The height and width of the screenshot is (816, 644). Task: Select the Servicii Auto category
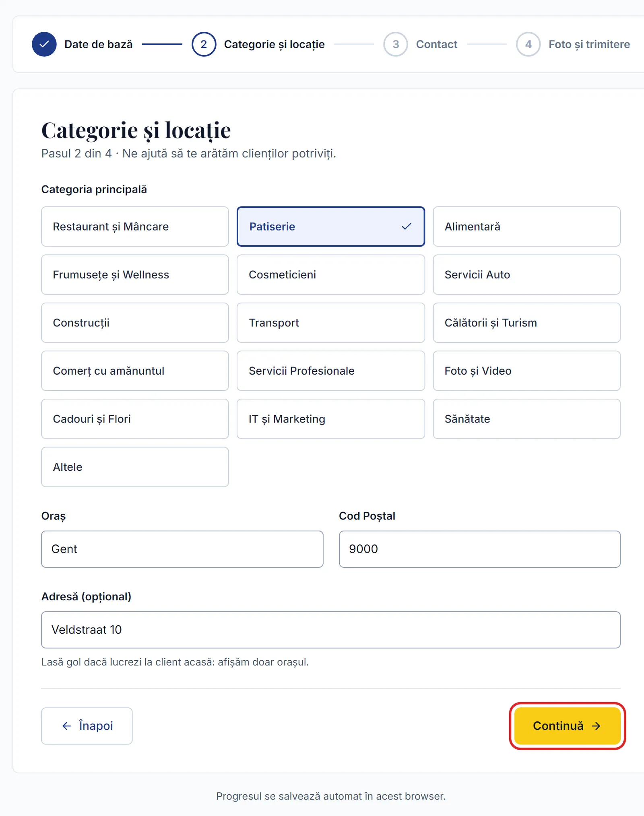526,274
